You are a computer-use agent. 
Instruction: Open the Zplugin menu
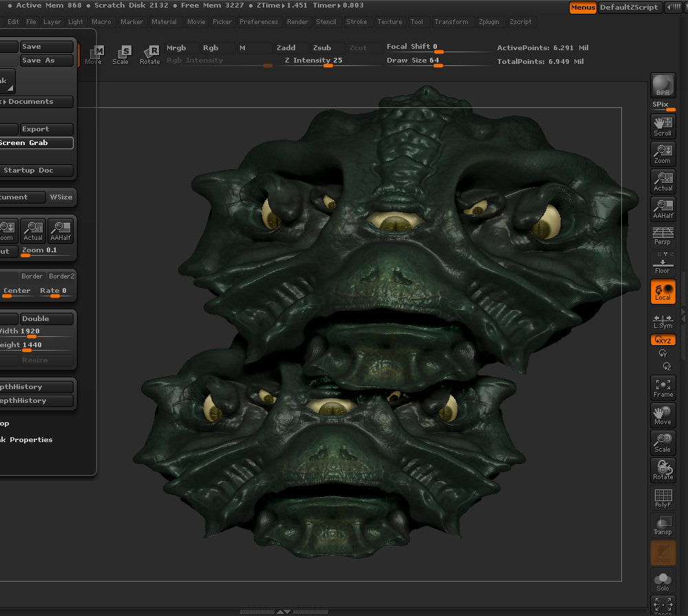(x=488, y=22)
